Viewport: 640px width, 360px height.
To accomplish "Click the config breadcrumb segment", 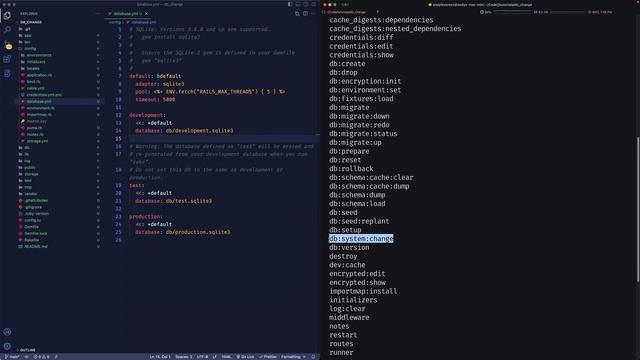I will pos(115,22).
